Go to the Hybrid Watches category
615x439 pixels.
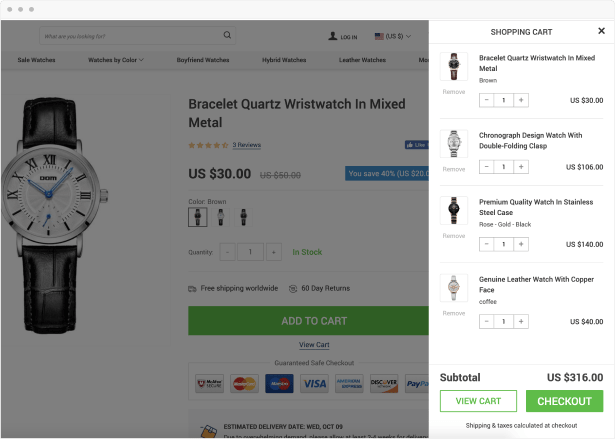coord(284,60)
